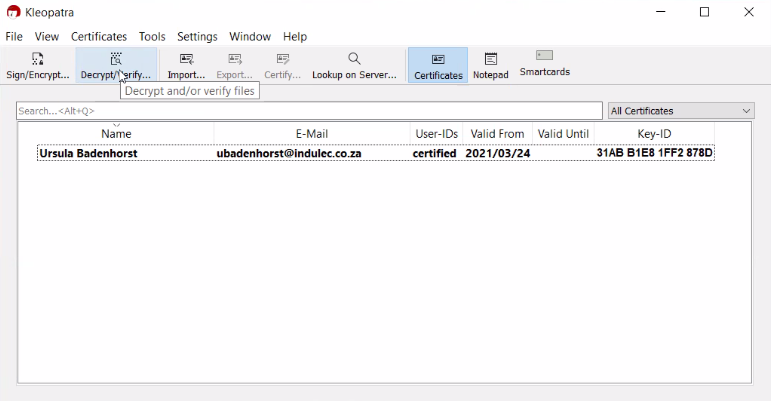Sort by the Valid From column header

click(x=497, y=134)
